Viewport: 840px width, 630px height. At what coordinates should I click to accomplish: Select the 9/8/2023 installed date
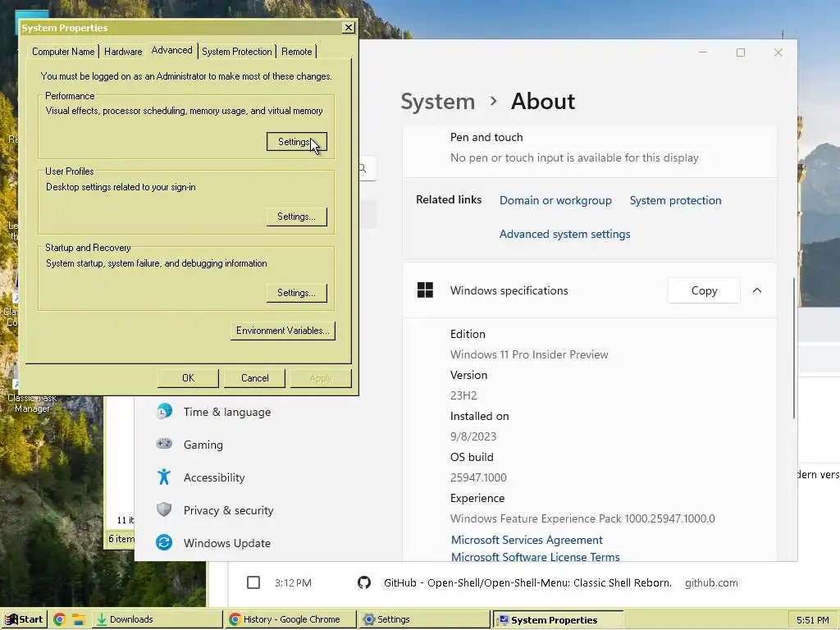(x=473, y=436)
